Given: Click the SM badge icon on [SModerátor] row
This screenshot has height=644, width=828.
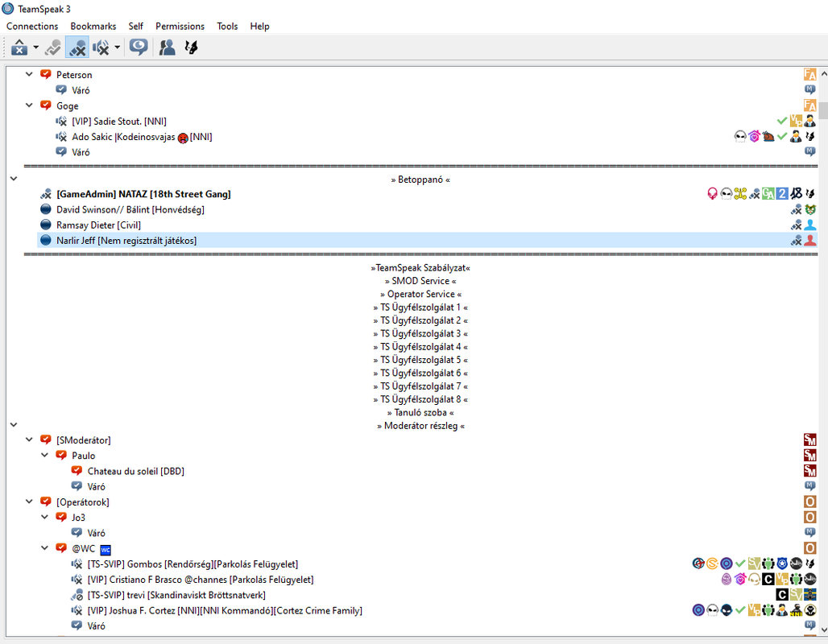Looking at the screenshot, I should 809,440.
